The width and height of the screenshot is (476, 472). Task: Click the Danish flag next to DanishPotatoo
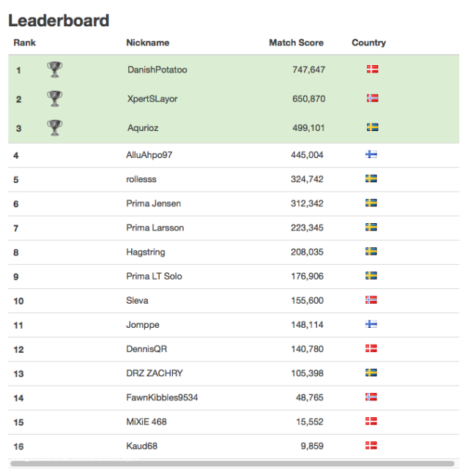[x=372, y=70]
